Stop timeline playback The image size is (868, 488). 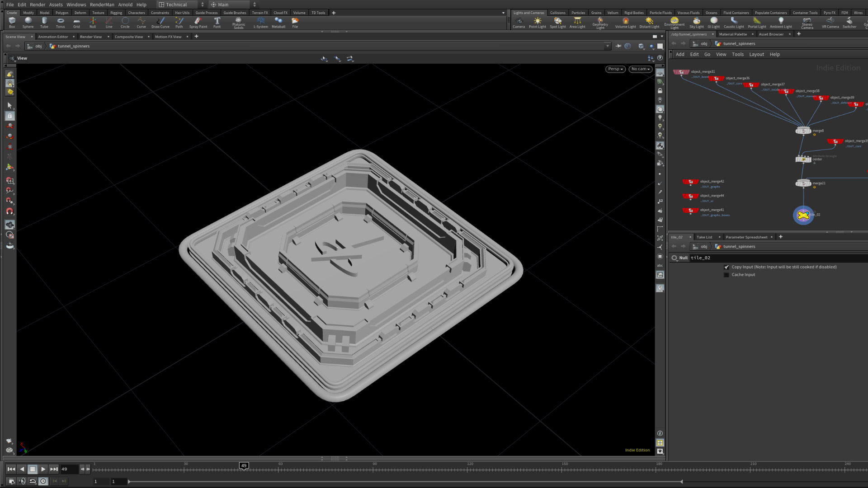click(x=33, y=469)
